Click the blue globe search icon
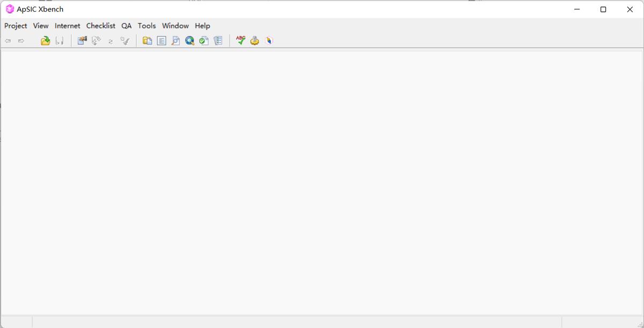Viewport: 644px width, 328px height. click(189, 41)
